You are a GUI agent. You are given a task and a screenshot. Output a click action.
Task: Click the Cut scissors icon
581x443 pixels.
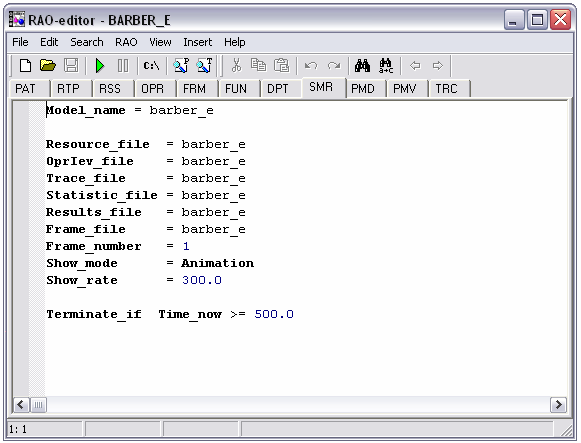point(236,66)
